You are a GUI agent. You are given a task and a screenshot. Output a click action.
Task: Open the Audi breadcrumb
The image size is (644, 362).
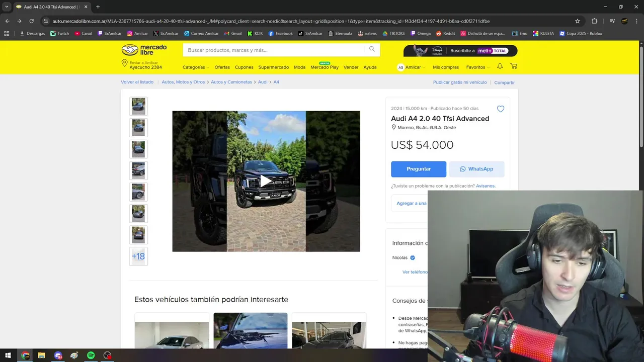tap(263, 82)
